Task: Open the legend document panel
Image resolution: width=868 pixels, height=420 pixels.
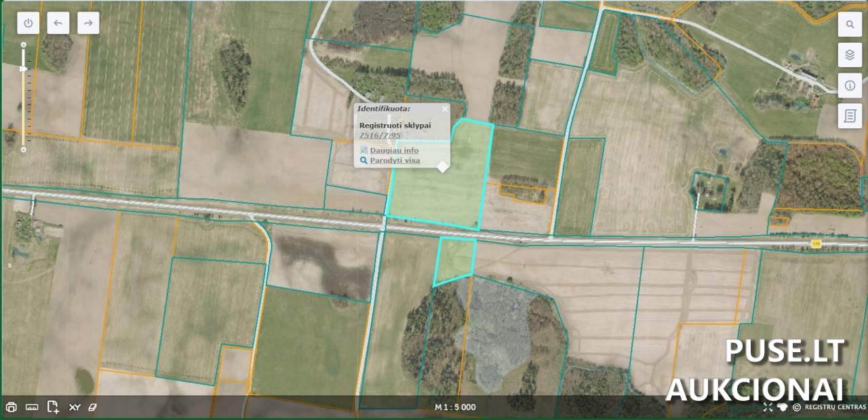Action: [x=850, y=116]
